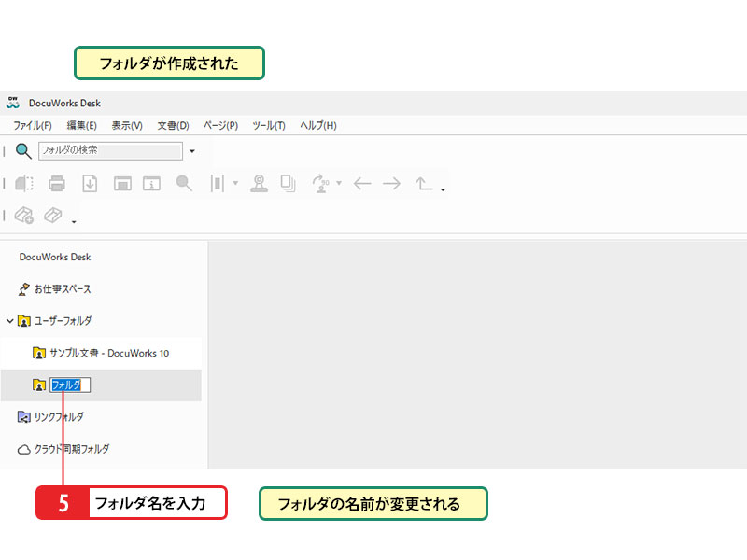Click the printer icon in toolbar
747x560 pixels.
[57, 183]
